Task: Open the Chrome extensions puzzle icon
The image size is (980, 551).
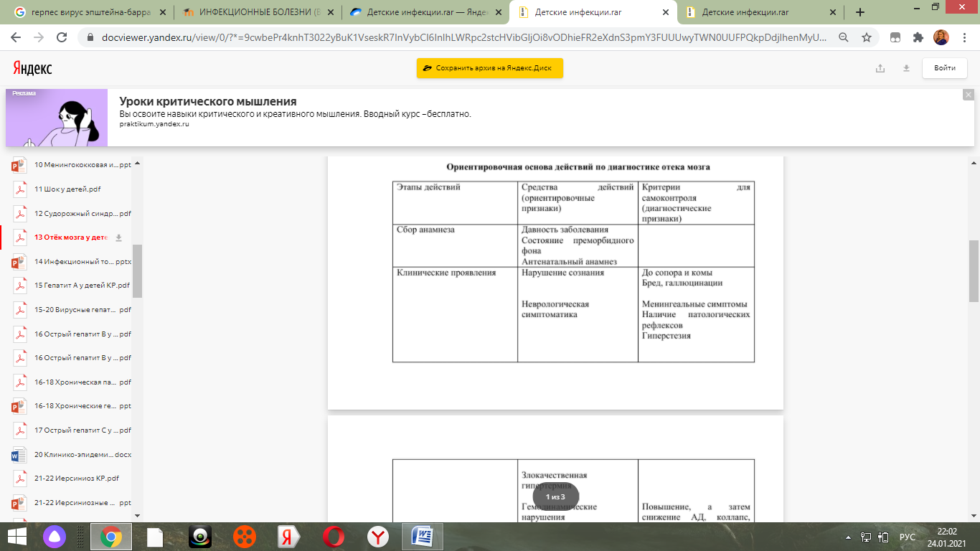Action: pyautogui.click(x=918, y=37)
